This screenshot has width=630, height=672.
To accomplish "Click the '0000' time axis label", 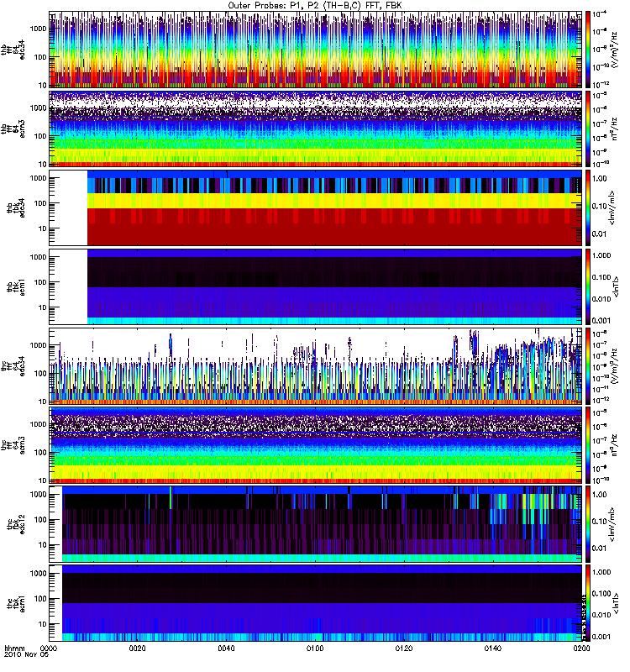I will point(49,648).
